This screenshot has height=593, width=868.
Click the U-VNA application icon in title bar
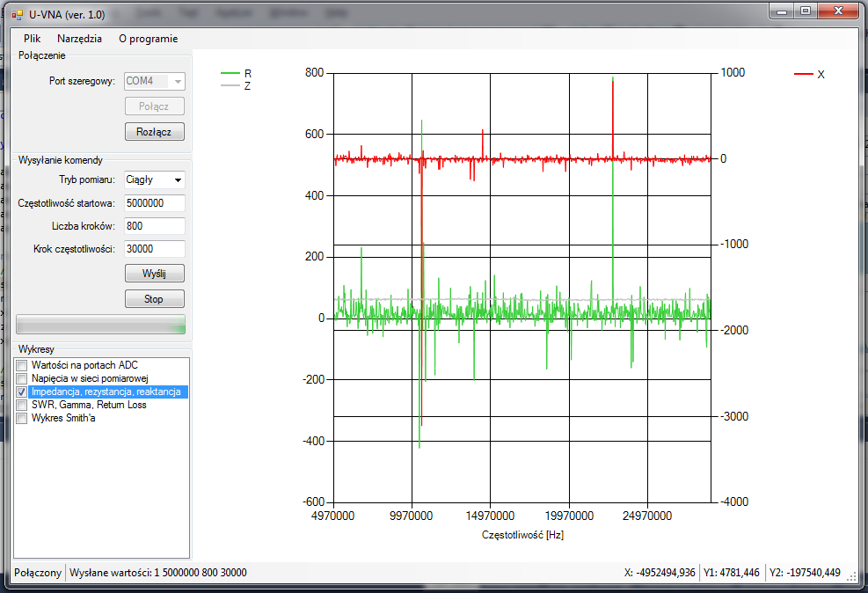17,15
